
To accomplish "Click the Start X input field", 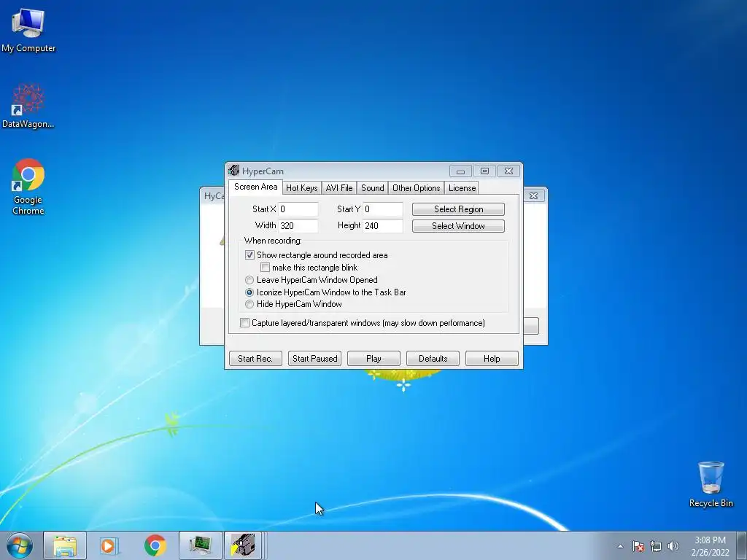I will pos(298,209).
